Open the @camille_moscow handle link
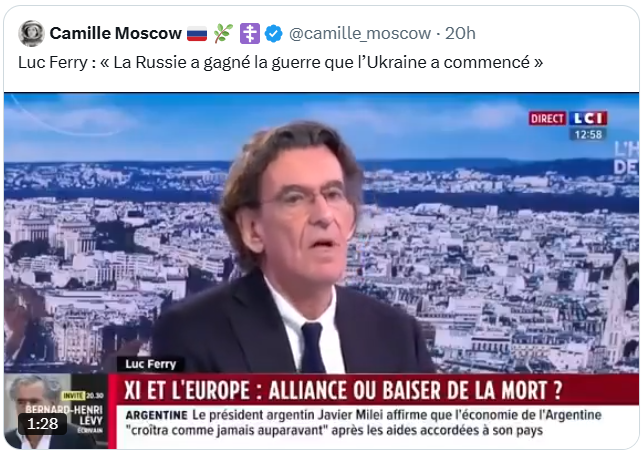 [360, 33]
